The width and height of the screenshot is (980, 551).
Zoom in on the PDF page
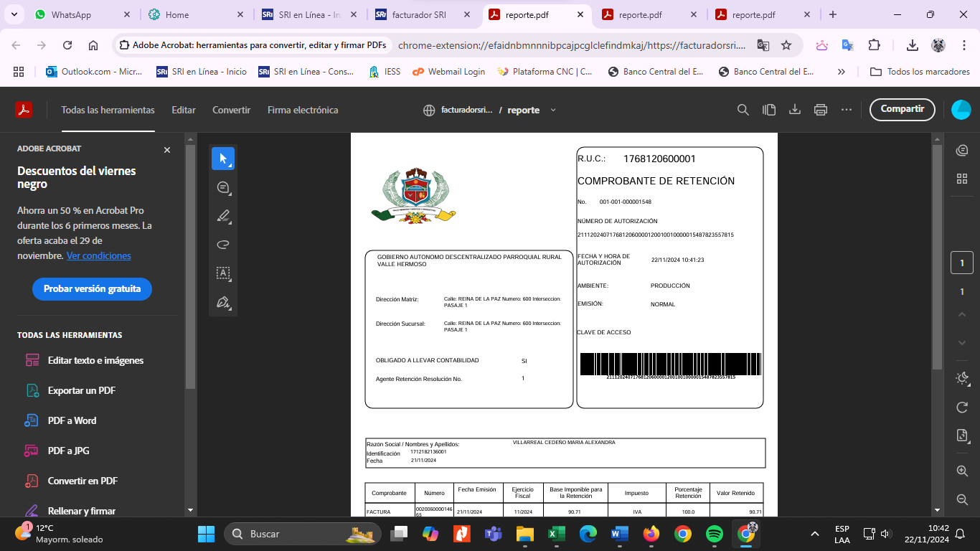962,471
